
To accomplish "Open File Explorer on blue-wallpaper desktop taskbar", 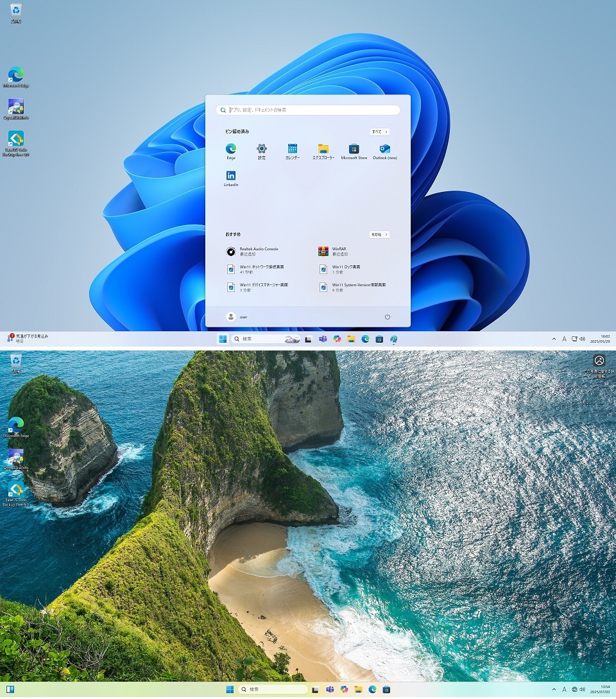I will [351, 340].
